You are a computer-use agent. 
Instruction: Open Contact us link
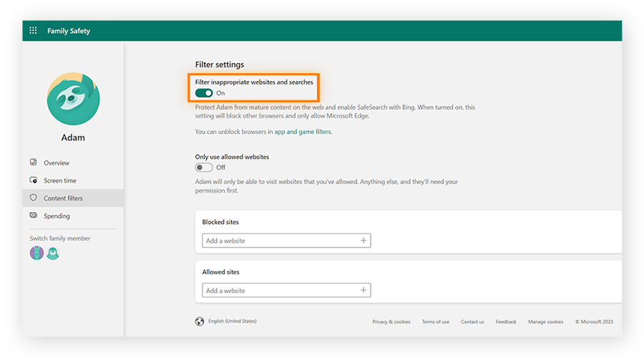click(472, 322)
